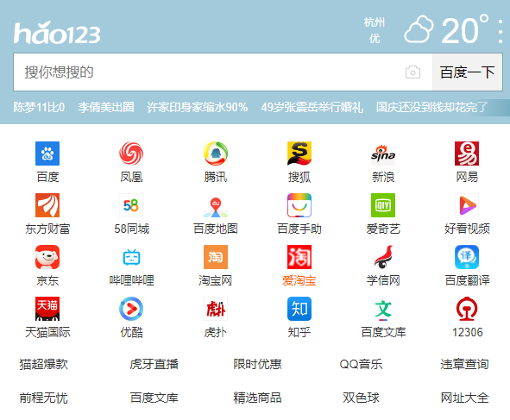Open the 虎牙直播 link
Screen dimensions: 510x420
(154, 364)
